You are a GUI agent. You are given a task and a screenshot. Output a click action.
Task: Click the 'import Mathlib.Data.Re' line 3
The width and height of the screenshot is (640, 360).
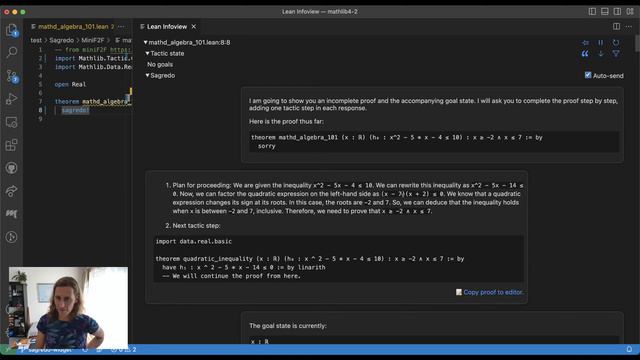coord(93,67)
